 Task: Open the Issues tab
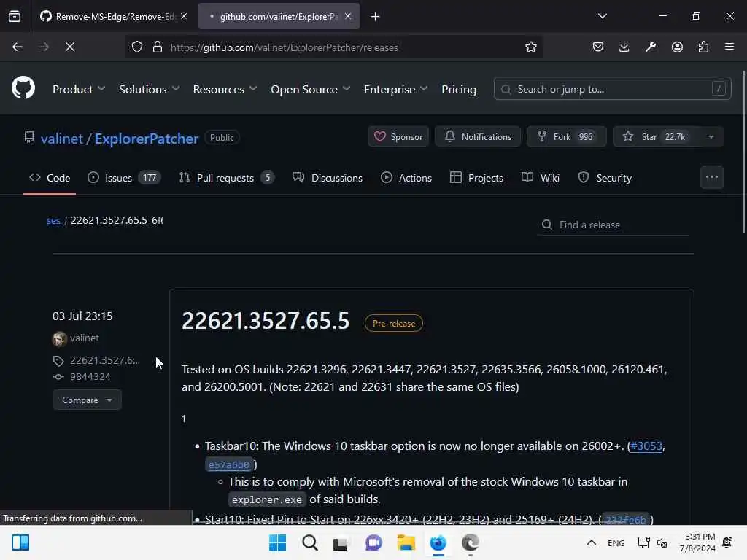[x=124, y=178]
